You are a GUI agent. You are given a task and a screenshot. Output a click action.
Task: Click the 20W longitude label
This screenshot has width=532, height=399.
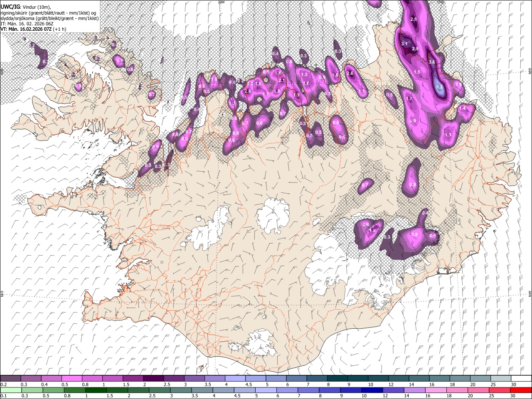221,2
